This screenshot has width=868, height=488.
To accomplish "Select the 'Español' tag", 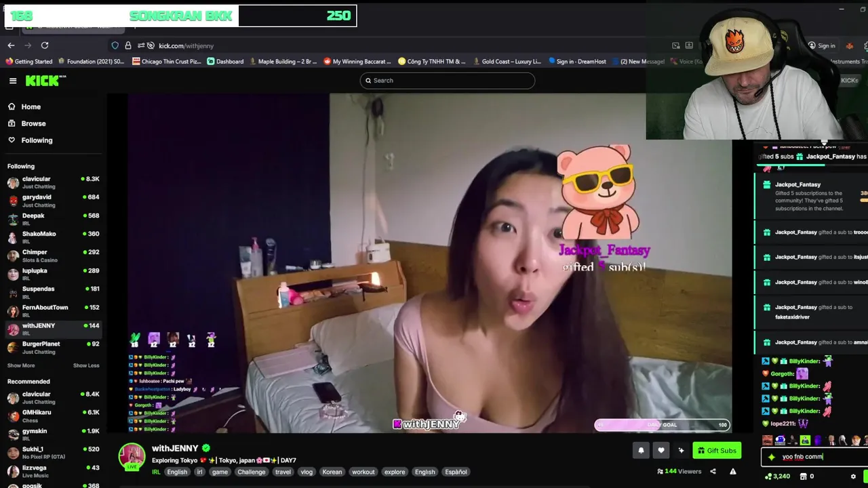I will 456,472.
